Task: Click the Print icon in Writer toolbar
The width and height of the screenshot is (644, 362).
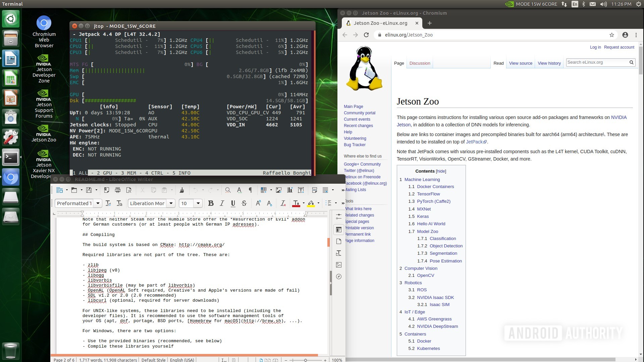Action: point(117,190)
